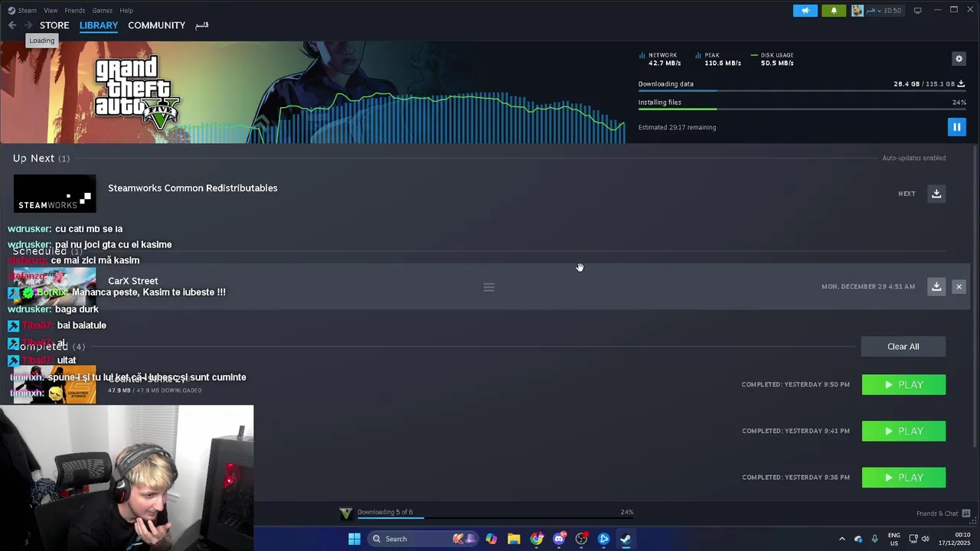Play the game completed at 9:41 PM
The width and height of the screenshot is (980, 551).
pyautogui.click(x=903, y=431)
